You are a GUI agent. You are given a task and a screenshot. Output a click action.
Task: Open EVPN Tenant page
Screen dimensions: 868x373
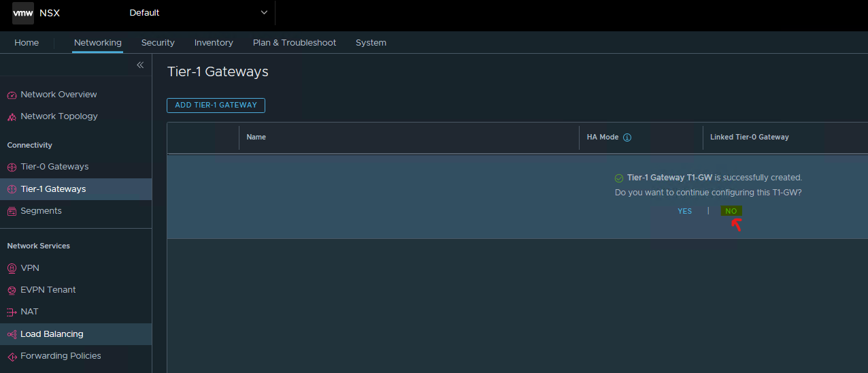pos(48,290)
